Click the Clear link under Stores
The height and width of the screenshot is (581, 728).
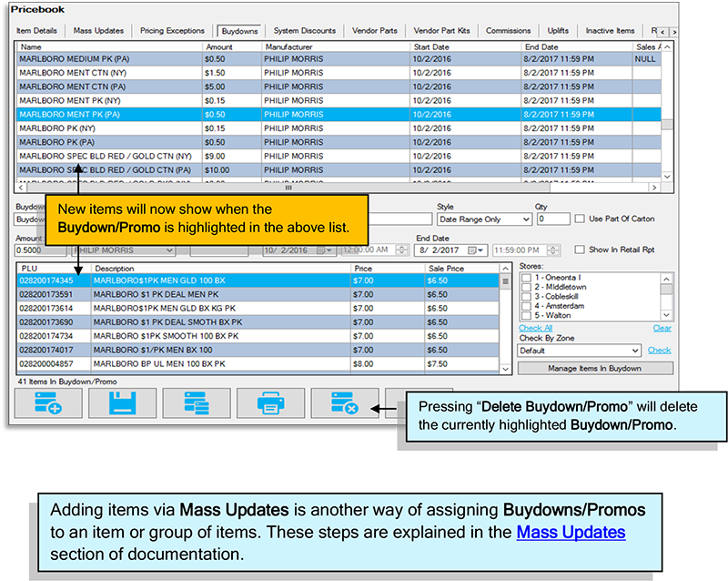662,328
